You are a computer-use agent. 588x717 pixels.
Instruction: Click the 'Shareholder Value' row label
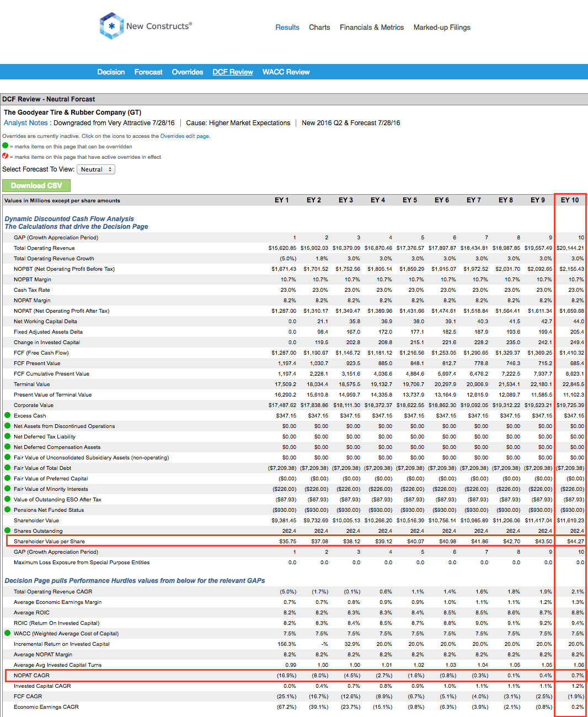point(36,520)
